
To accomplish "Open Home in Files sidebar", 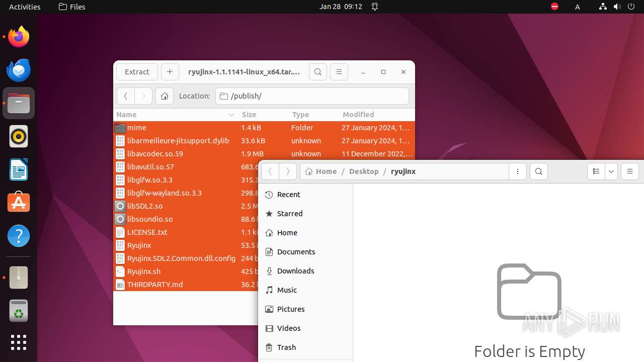I will point(305,233).
